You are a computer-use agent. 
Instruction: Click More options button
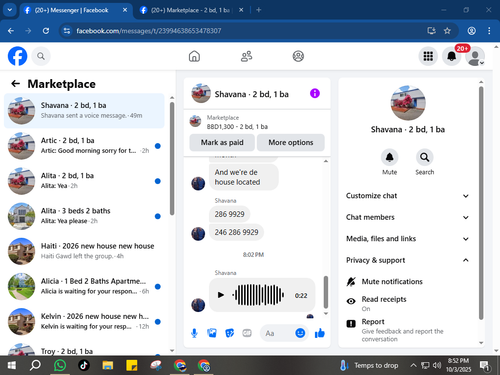pyautogui.click(x=291, y=142)
